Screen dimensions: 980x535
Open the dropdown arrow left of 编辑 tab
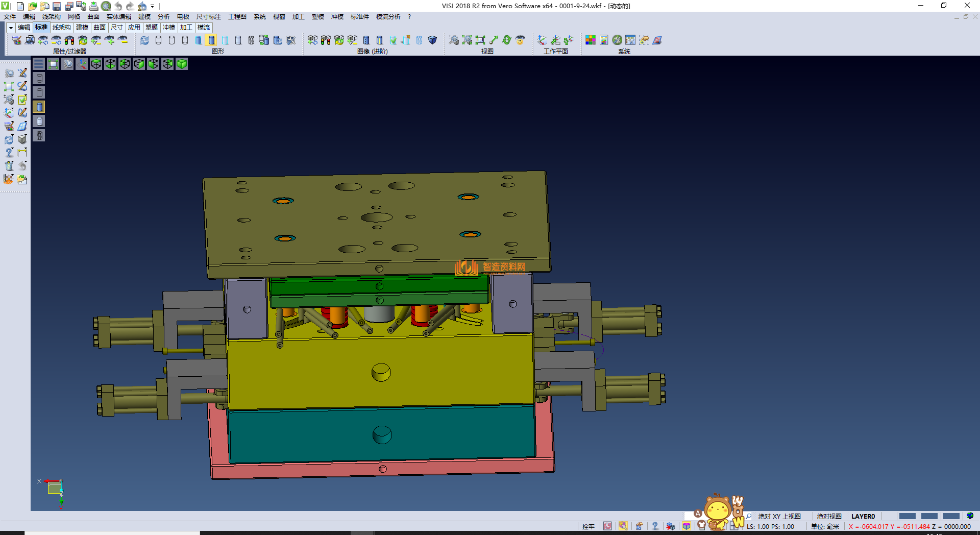11,28
